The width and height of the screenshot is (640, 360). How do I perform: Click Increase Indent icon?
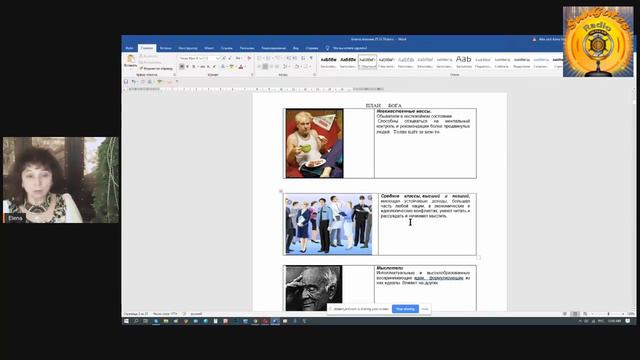[x=295, y=58]
